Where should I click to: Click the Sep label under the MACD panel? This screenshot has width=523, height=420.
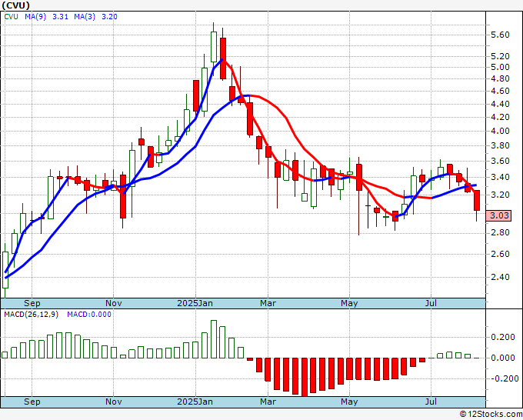(32, 402)
